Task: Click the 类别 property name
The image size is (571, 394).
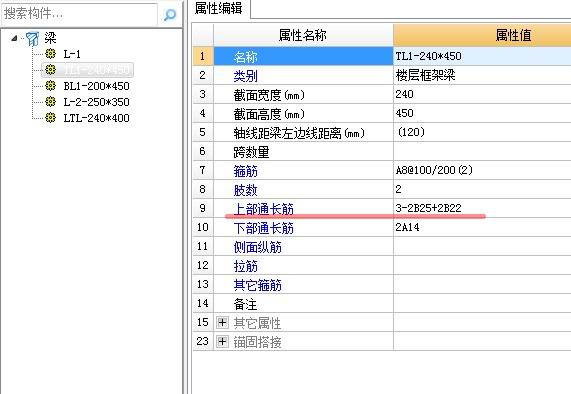Action: [x=245, y=76]
